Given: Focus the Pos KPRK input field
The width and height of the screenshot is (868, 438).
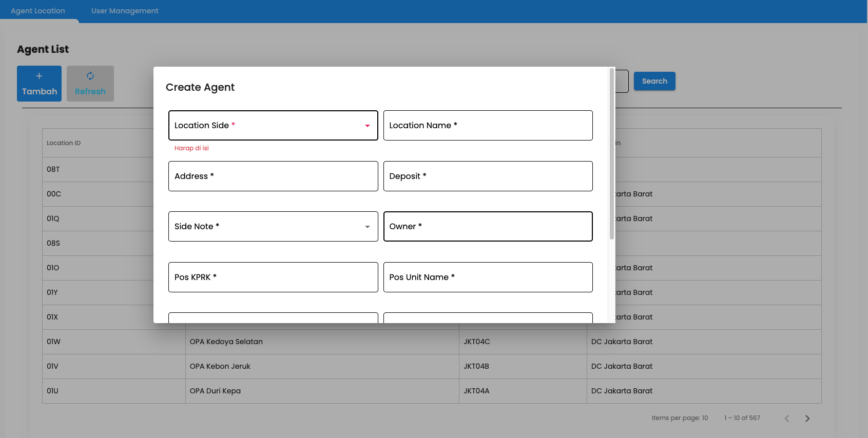Looking at the screenshot, I should 273,277.
